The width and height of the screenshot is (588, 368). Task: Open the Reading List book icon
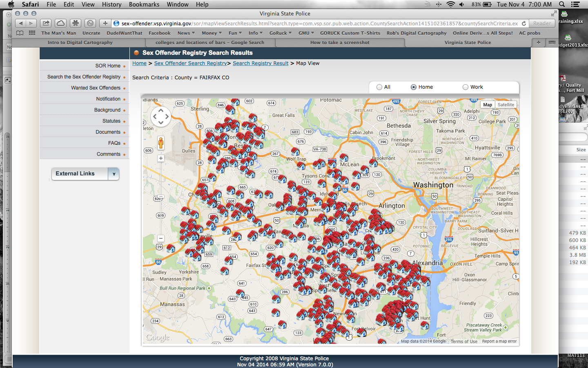click(20, 33)
